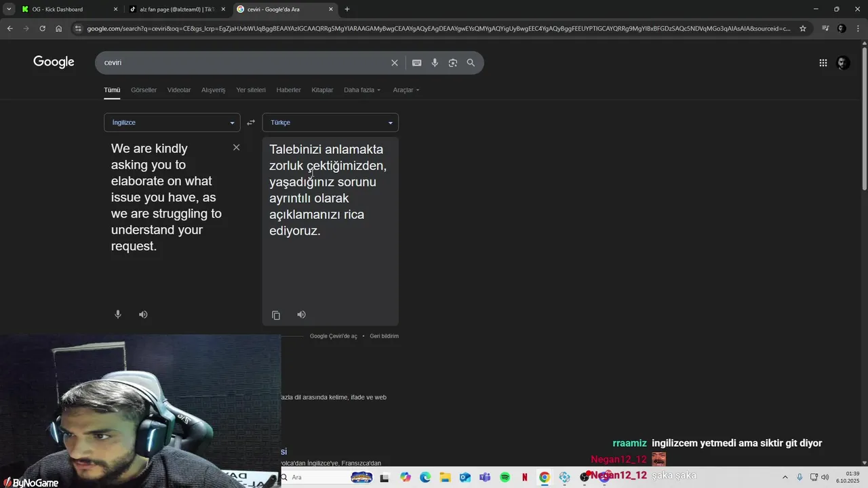The width and height of the screenshot is (868, 488).
Task: Select the Haberler search tab
Action: tap(289, 90)
